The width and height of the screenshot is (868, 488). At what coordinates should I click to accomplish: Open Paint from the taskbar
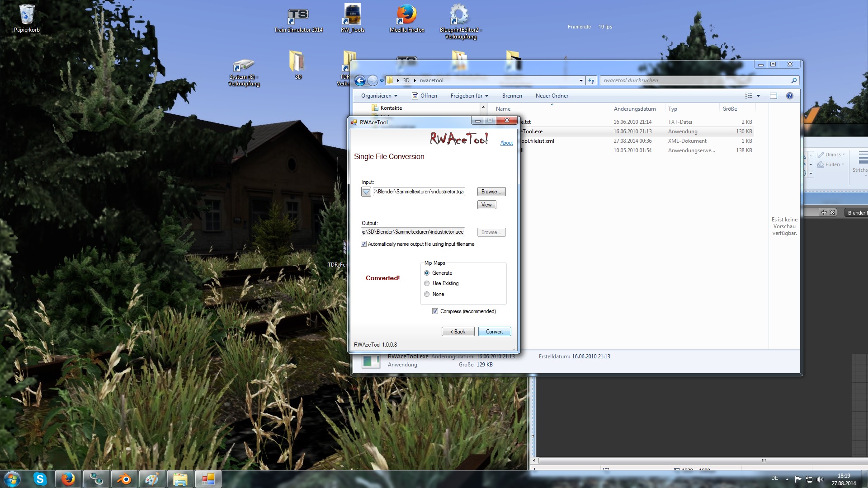pyautogui.click(x=152, y=479)
